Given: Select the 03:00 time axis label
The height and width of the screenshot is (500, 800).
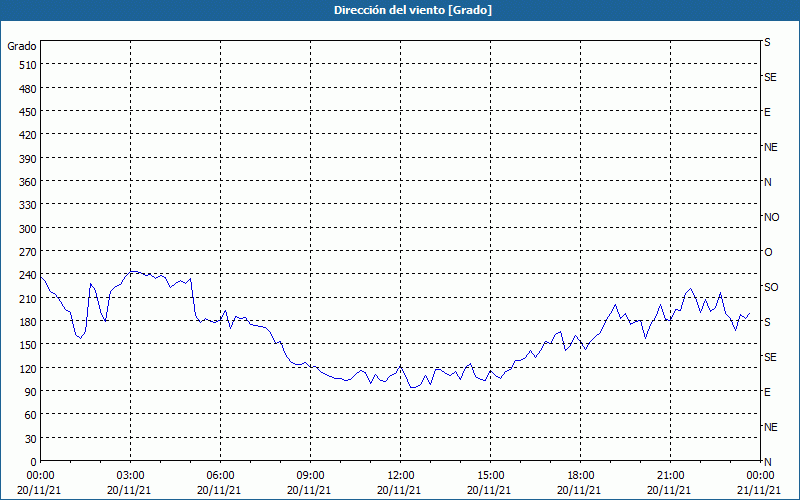Looking at the screenshot, I should pyautogui.click(x=130, y=476).
